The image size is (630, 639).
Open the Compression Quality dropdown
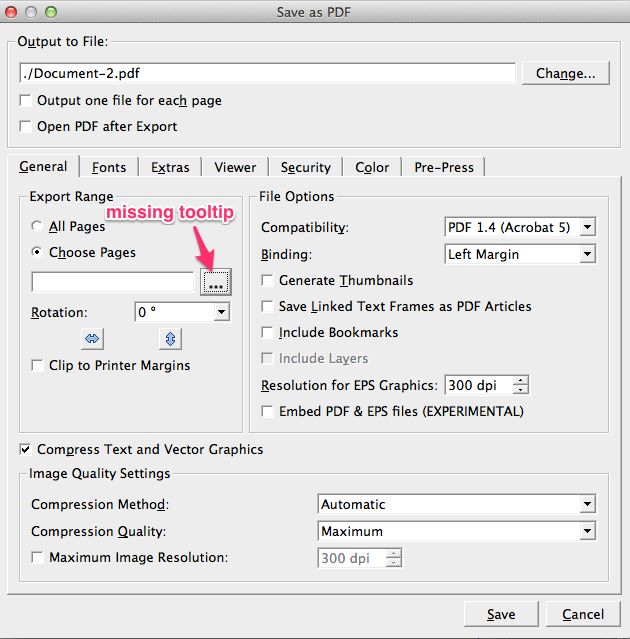[x=457, y=532]
